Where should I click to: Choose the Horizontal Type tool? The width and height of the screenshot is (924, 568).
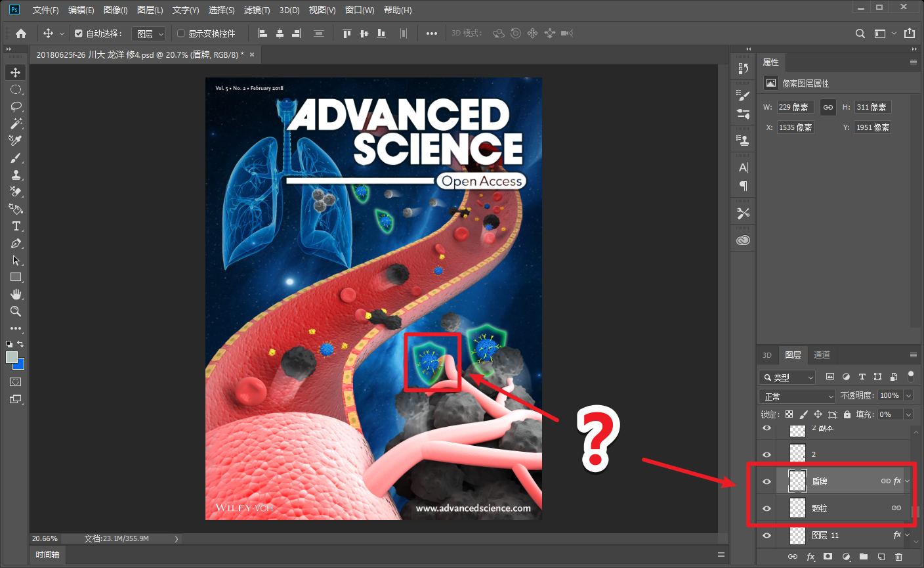point(16,226)
